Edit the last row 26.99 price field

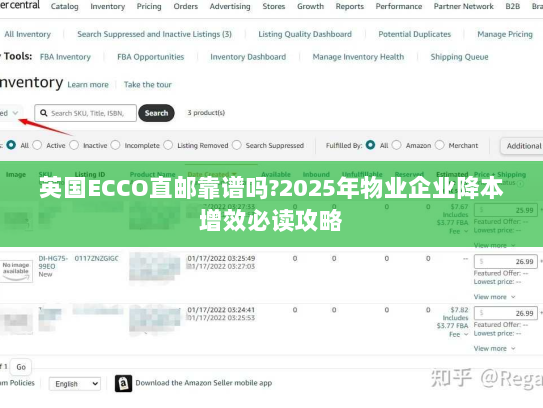pyautogui.click(x=506, y=313)
